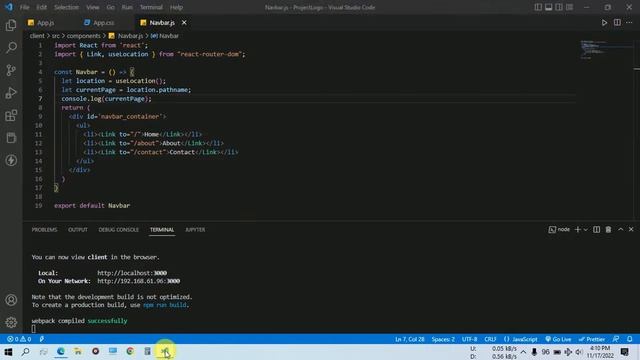Open the Search view in activity bar
640x360 pixels.
11,47
